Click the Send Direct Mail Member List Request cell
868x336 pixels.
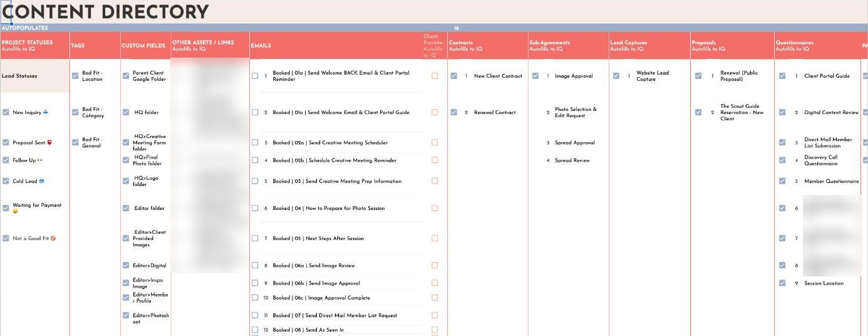[x=335, y=315]
